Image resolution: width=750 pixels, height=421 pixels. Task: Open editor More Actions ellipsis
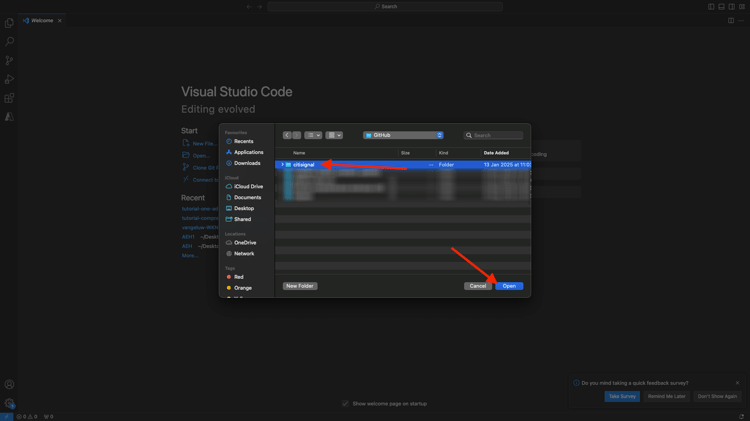[741, 21]
